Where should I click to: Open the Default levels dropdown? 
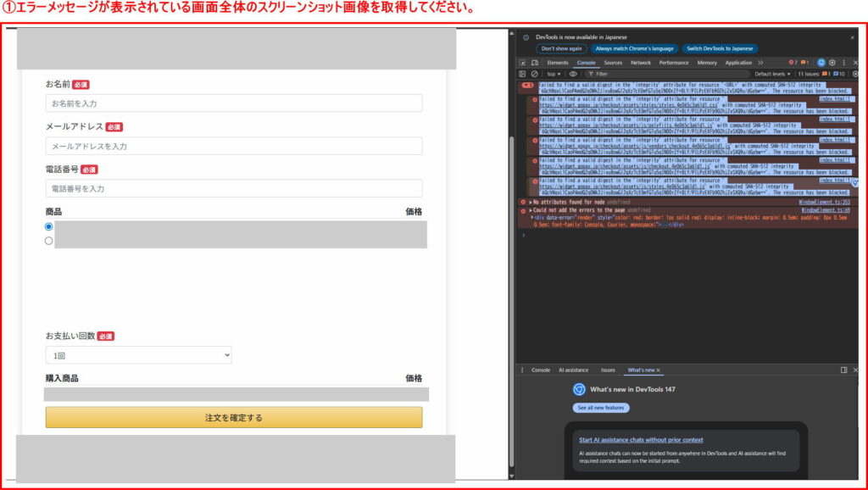(773, 74)
